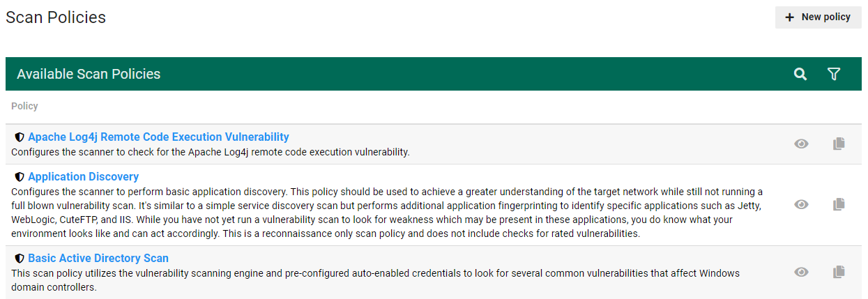View Basic Active Directory Scan via eye icon
This screenshot has height=299, width=868.
tap(802, 272)
